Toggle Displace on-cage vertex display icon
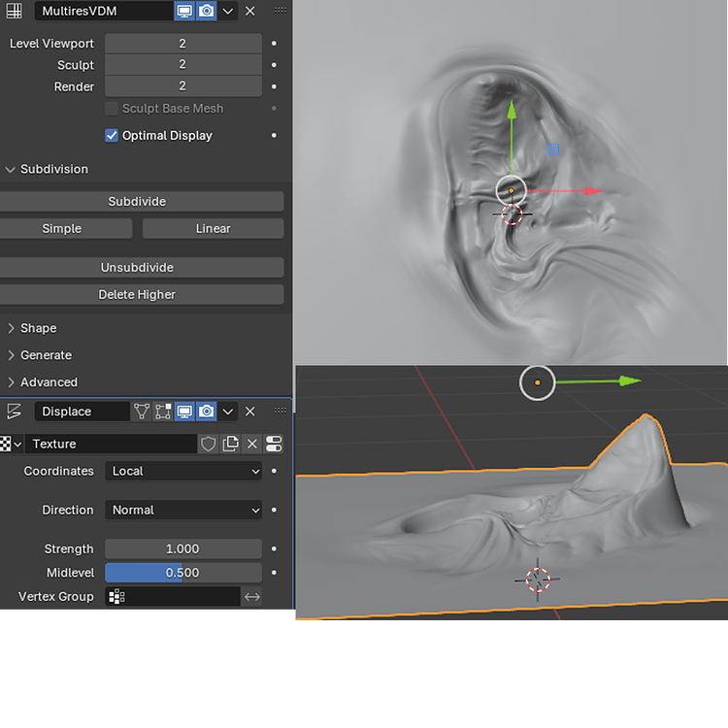 141,412
